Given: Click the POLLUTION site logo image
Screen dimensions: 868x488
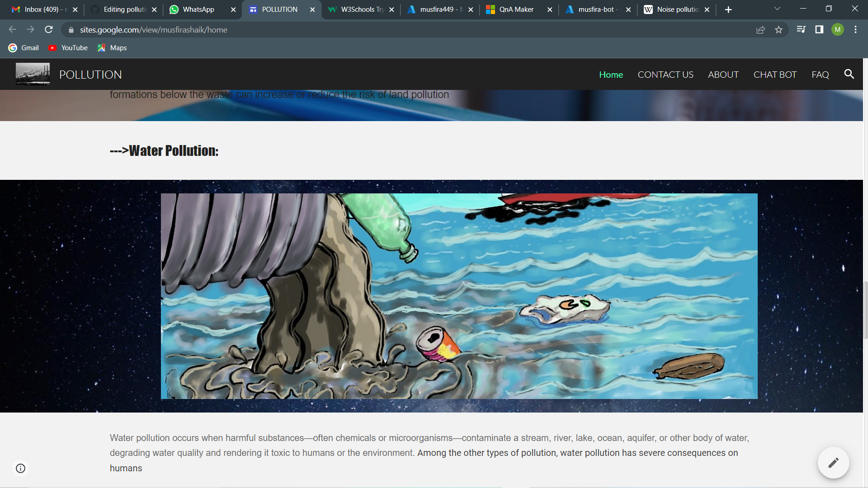Looking at the screenshot, I should [x=33, y=73].
